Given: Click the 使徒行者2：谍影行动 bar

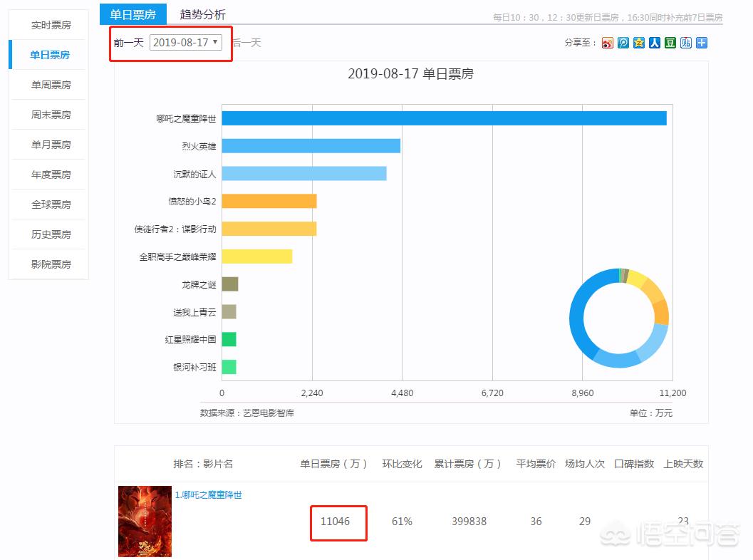Looking at the screenshot, I should [x=269, y=229].
